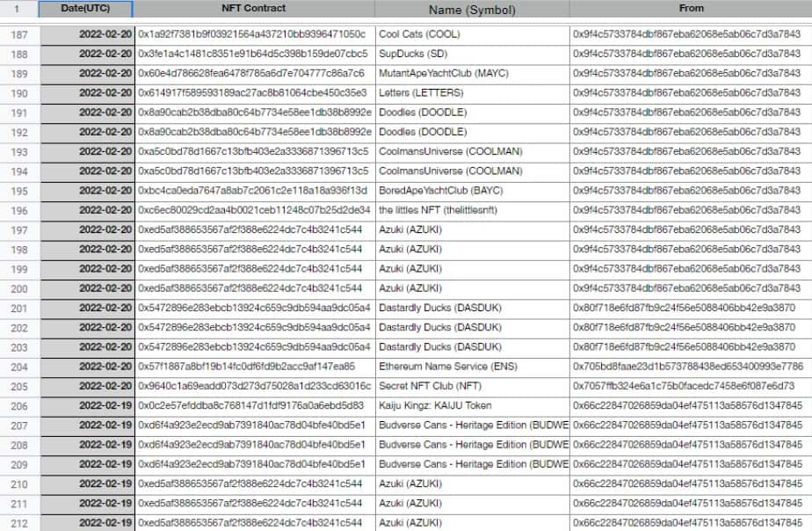Click From address 0x66c22847026 in row 206

pos(691,405)
